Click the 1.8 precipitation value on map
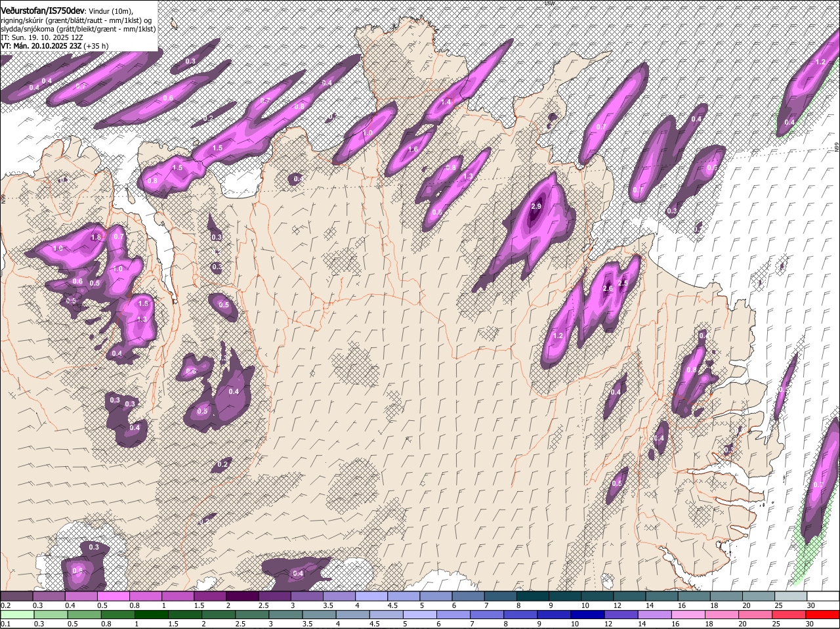The image size is (840, 629). pyautogui.click(x=96, y=237)
